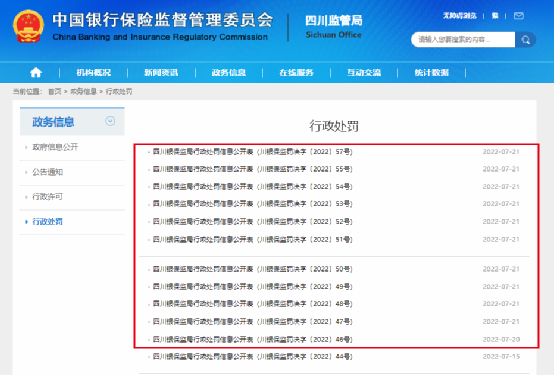Screen dimensions: 554x375
Task: Open the 机构概况 navigation menu
Action: click(x=94, y=72)
